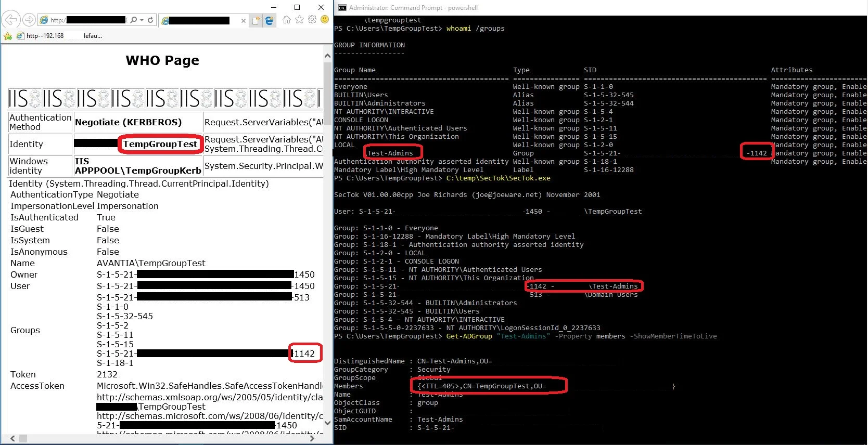Click the SecTok.exe command line

coord(498,178)
